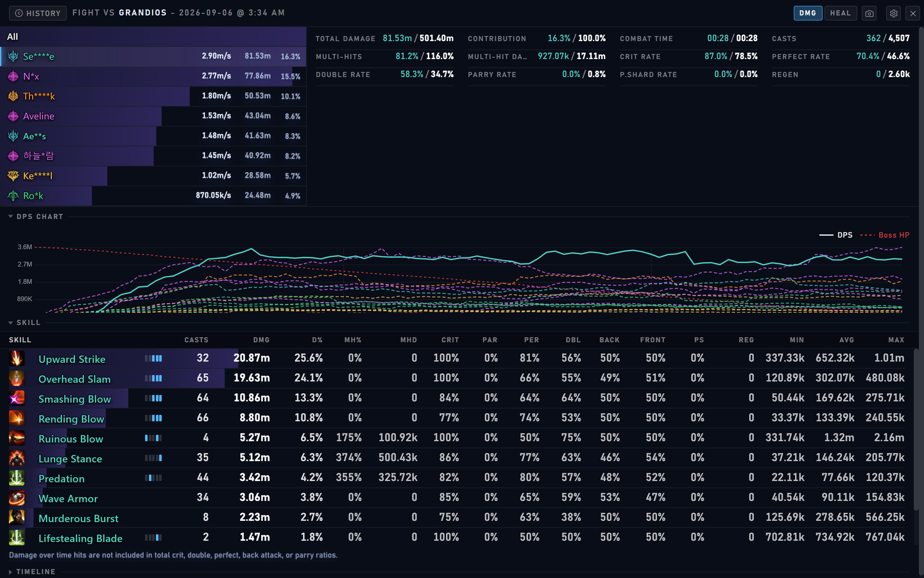Open settings via the gear icon
The image size is (924, 578).
(894, 13)
